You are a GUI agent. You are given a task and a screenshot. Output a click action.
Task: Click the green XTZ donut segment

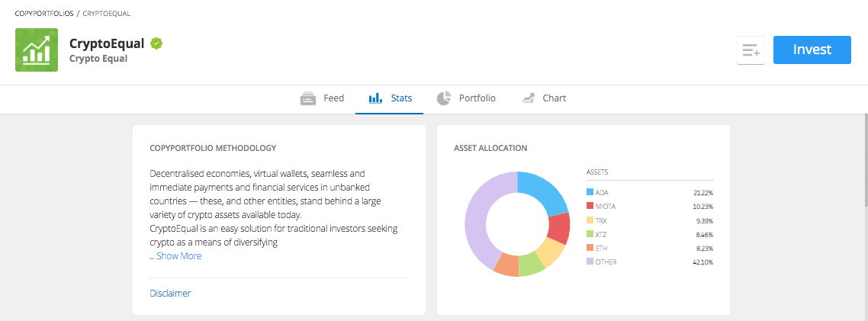(x=531, y=265)
